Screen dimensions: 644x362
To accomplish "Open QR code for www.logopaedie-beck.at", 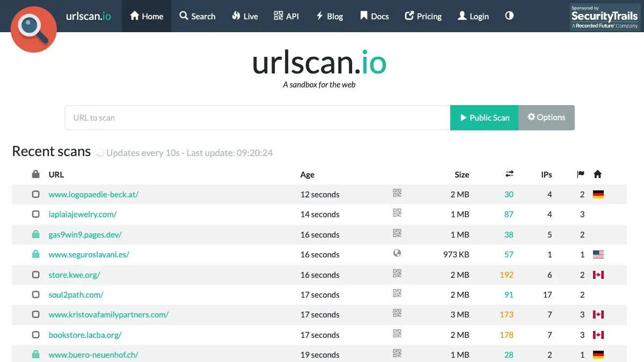I will tap(397, 194).
